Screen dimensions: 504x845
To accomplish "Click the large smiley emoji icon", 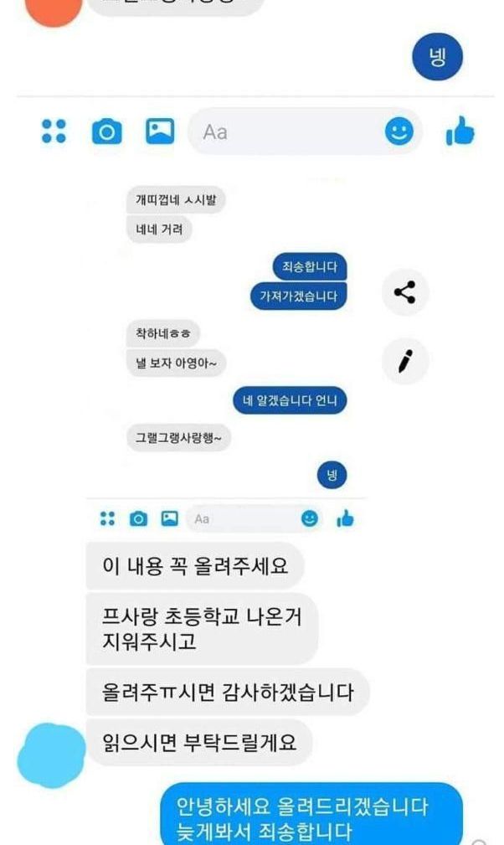I will 399,131.
